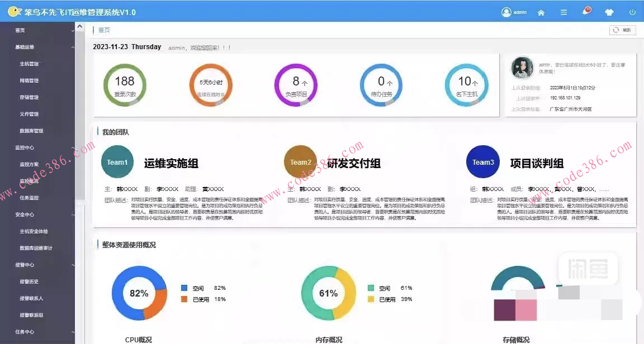Click the Team1 circle badge for 运维实施组
This screenshot has width=644, height=344.
coord(117,161)
